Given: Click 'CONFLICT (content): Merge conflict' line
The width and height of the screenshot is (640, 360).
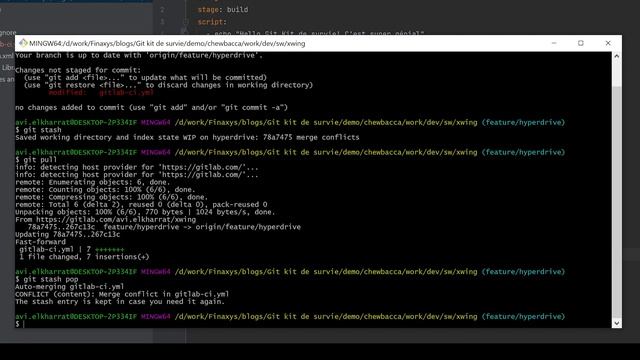Looking at the screenshot, I should click(x=122, y=294).
